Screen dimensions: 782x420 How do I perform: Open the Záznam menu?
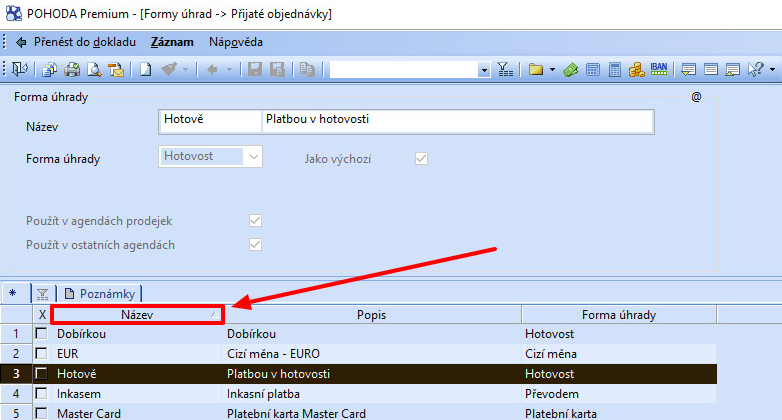(172, 43)
